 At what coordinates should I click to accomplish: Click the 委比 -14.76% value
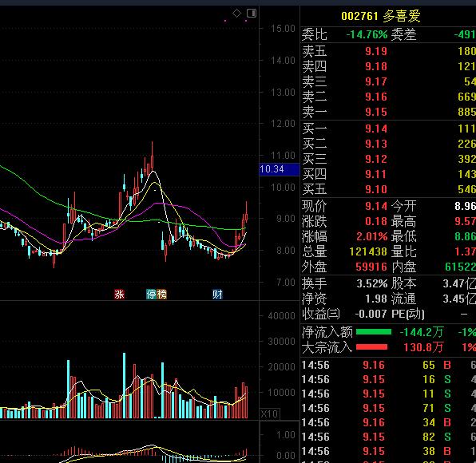coord(367,34)
